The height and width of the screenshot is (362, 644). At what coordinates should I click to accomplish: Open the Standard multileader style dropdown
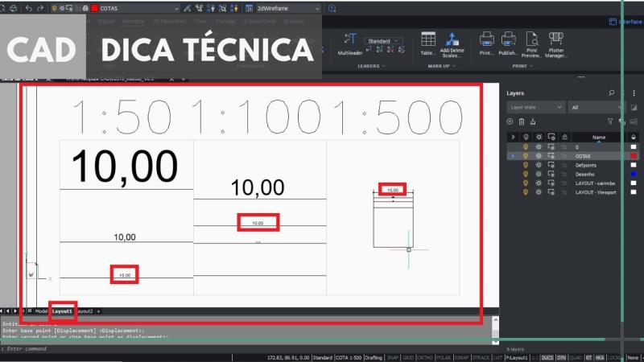tap(384, 41)
